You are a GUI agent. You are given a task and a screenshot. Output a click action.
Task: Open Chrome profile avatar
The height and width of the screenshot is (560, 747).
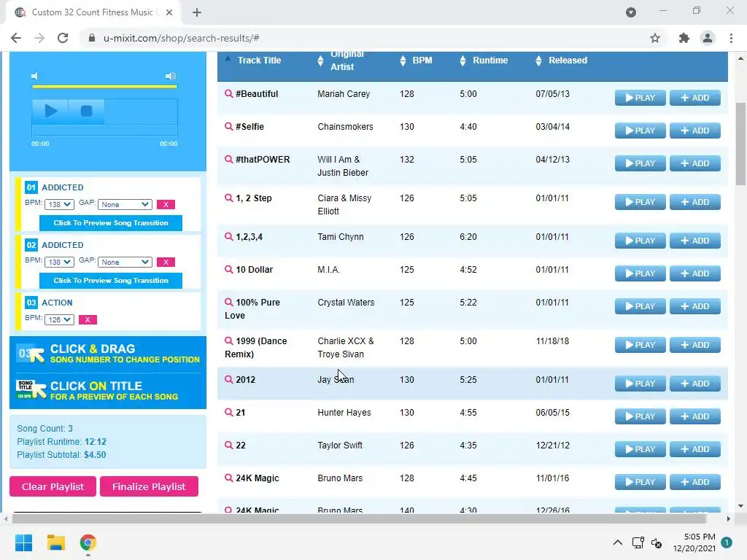click(708, 38)
